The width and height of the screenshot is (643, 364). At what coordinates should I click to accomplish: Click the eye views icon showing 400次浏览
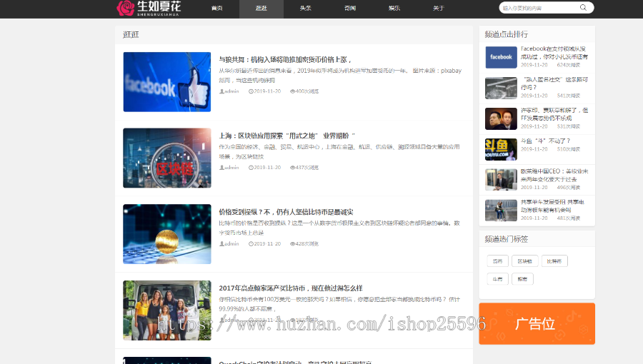(x=292, y=91)
